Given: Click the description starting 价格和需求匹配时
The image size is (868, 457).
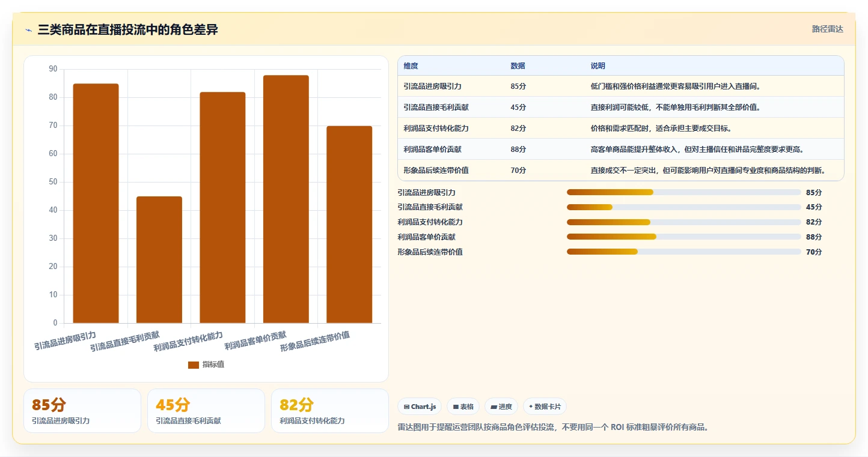Looking at the screenshot, I should click(661, 129).
